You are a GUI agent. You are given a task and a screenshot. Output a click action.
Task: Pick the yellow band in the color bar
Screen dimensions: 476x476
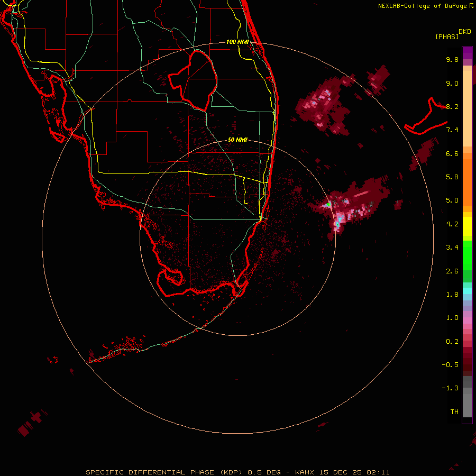[467, 226]
